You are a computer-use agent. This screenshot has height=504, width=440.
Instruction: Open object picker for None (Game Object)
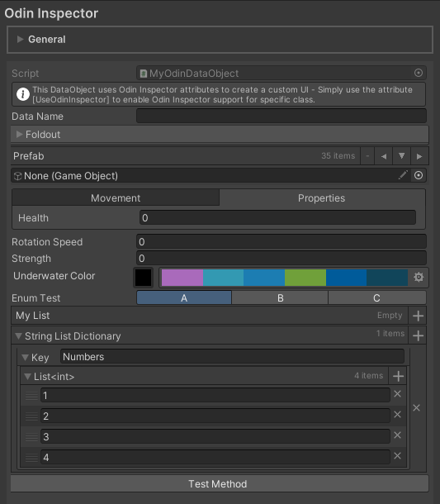[x=419, y=175]
